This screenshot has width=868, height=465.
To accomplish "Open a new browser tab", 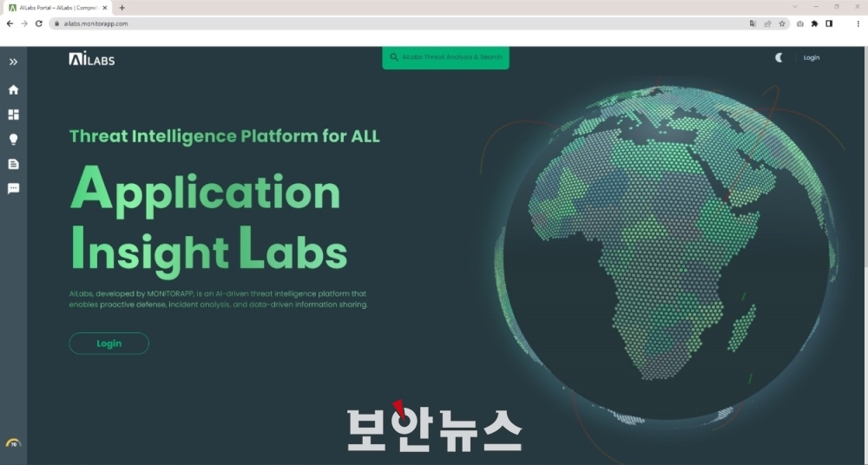I will 122,8.
